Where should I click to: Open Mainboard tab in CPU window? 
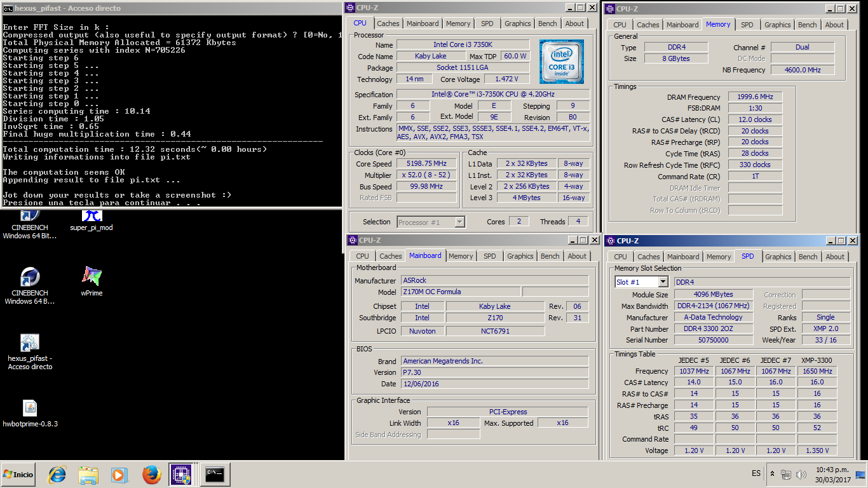[423, 24]
